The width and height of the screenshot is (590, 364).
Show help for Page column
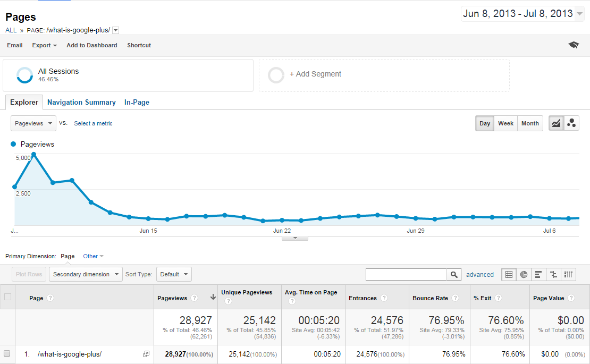(50, 298)
